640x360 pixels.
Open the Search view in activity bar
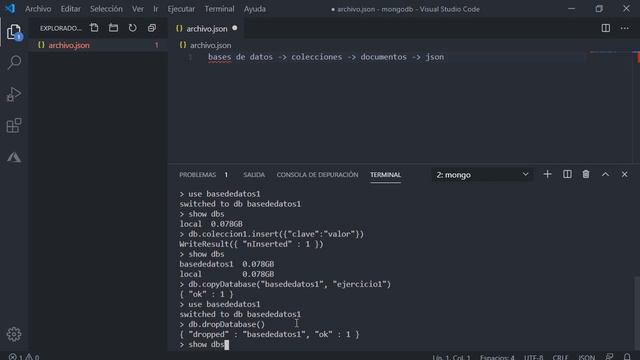coord(14,62)
